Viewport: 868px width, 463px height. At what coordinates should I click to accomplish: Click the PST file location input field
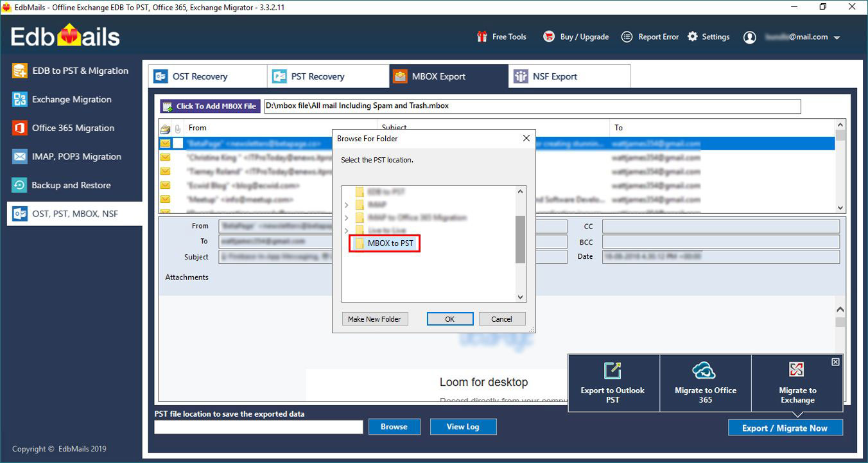click(259, 427)
